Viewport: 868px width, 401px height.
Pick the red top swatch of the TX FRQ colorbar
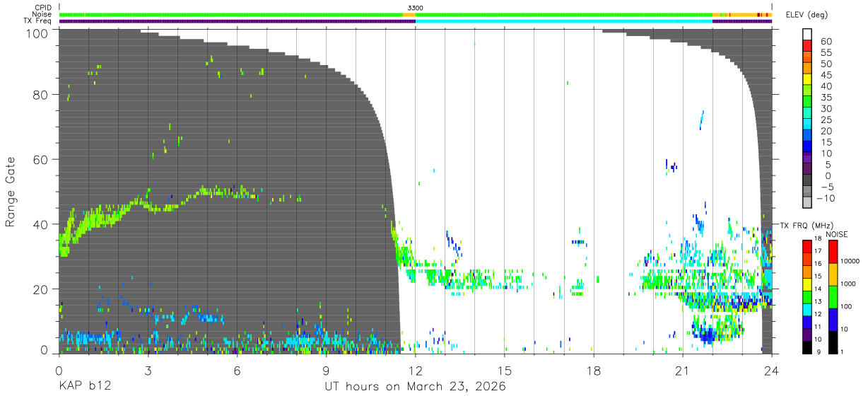click(807, 247)
